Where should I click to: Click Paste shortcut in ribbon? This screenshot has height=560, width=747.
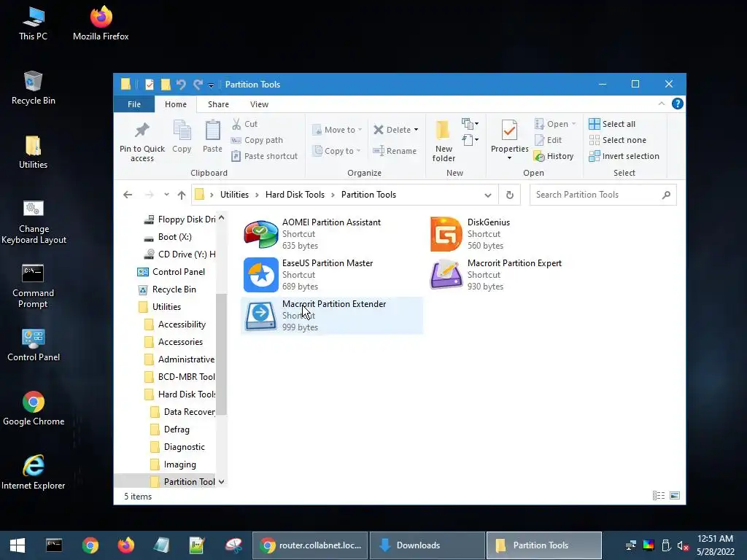coord(264,156)
